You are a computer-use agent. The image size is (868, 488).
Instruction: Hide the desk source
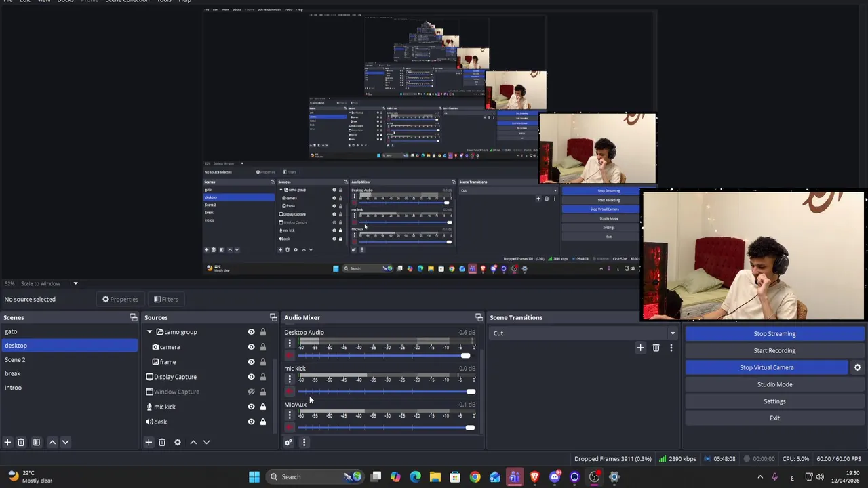251,422
